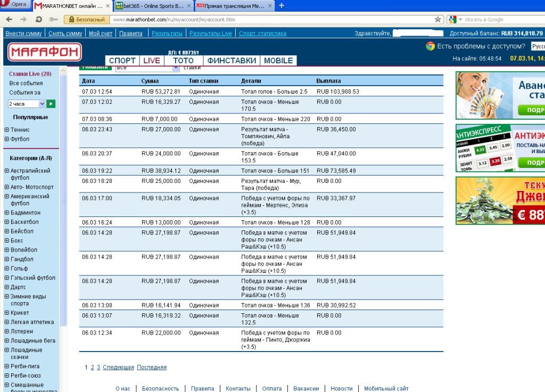Expand the Австралийский футбол category
This screenshot has width=545, height=392.
coord(6,171)
